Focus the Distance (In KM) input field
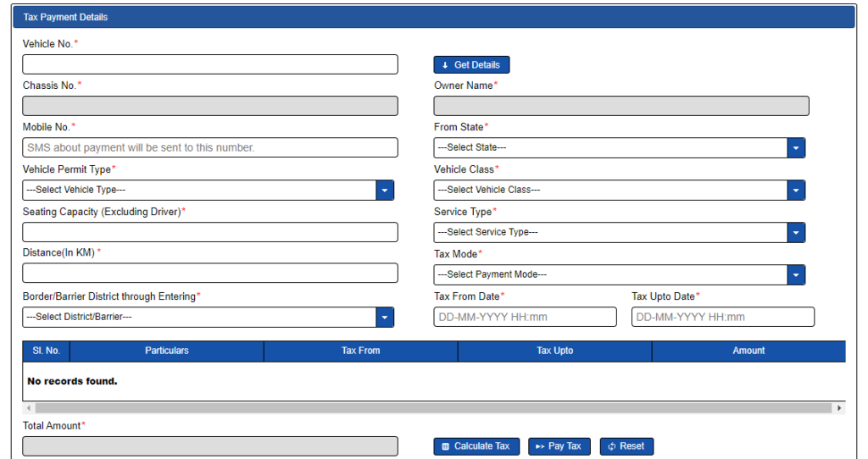Screen dimensions: 868x459 (210, 273)
